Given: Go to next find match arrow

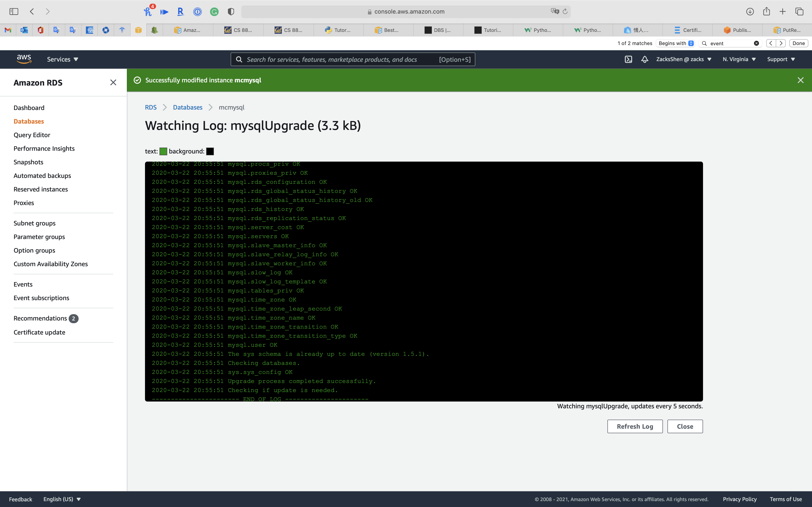Looking at the screenshot, I should (781, 43).
